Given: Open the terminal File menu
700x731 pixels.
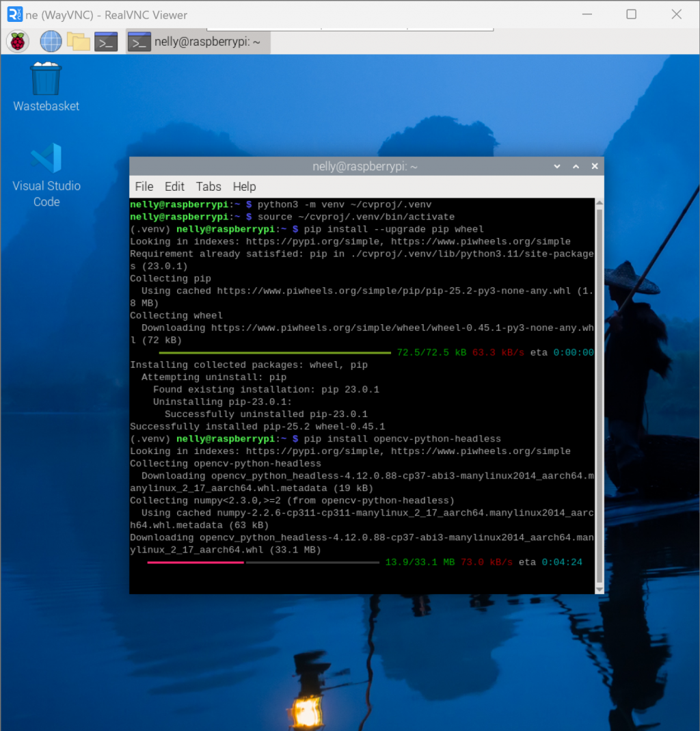Looking at the screenshot, I should (144, 187).
